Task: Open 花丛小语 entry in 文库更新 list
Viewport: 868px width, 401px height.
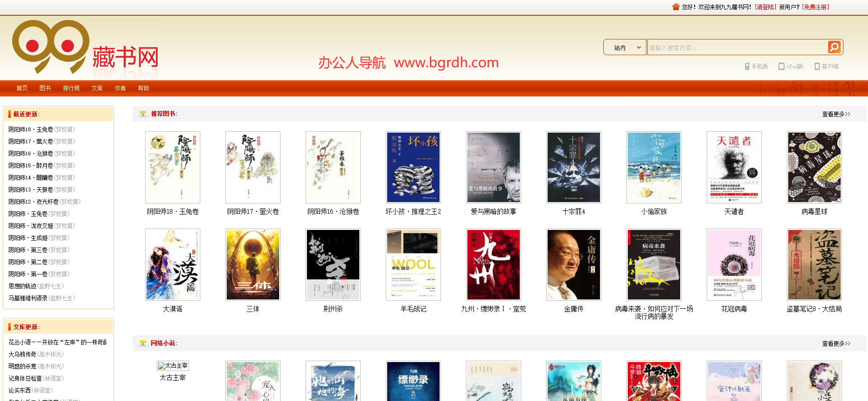Action: click(x=57, y=342)
